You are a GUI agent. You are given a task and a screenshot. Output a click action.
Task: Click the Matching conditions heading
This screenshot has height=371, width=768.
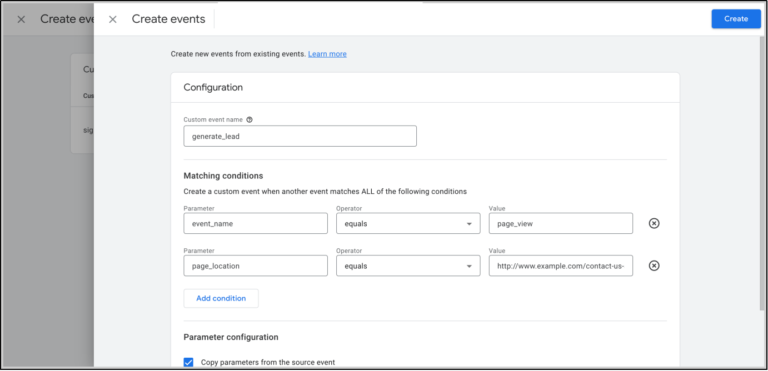[x=223, y=175]
